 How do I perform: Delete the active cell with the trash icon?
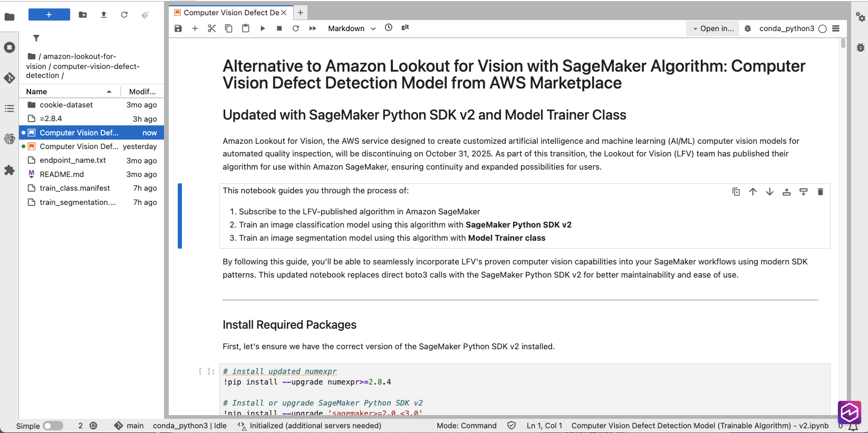coord(820,192)
